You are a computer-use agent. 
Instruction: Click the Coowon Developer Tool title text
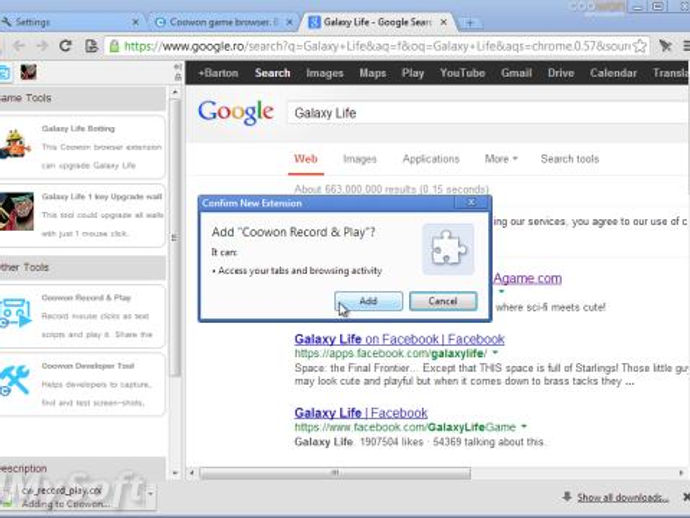(88, 366)
